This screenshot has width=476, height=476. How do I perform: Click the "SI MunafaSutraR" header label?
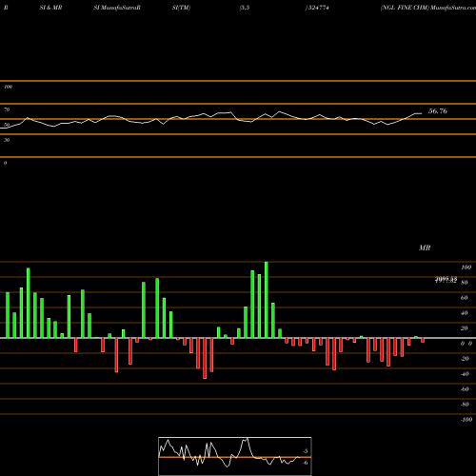[x=117, y=8]
